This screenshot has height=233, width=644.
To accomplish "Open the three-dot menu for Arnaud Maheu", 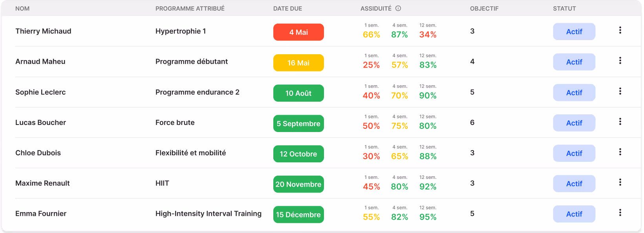I will [620, 61].
